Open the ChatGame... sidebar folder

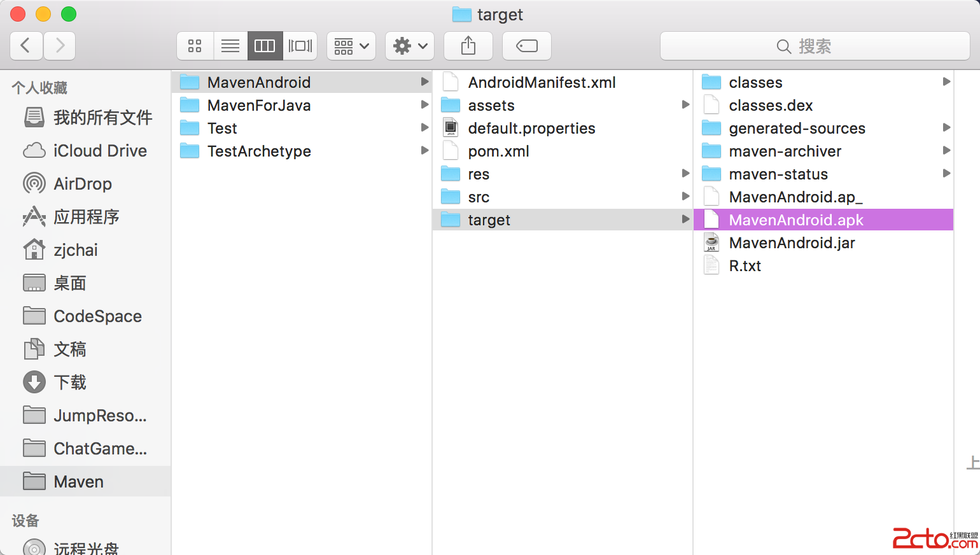[x=85, y=448]
